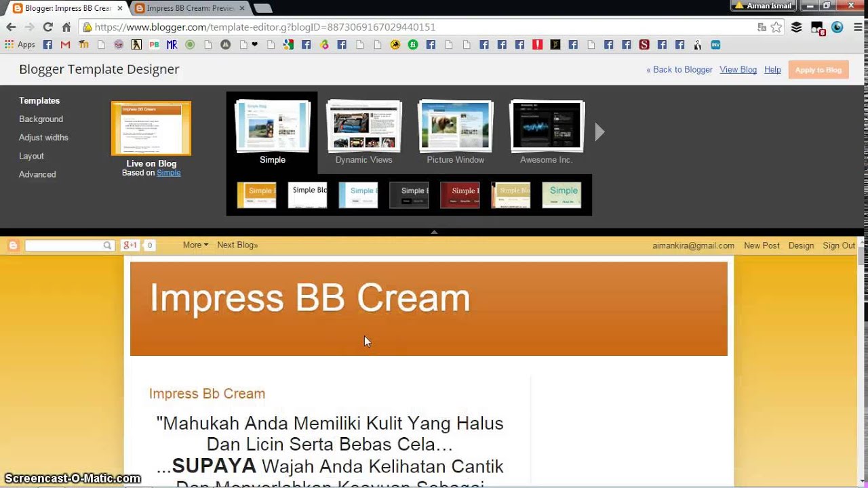This screenshot has width=868, height=488.
Task: Click the Impress BB Cream blog header title
Action: tap(310, 298)
